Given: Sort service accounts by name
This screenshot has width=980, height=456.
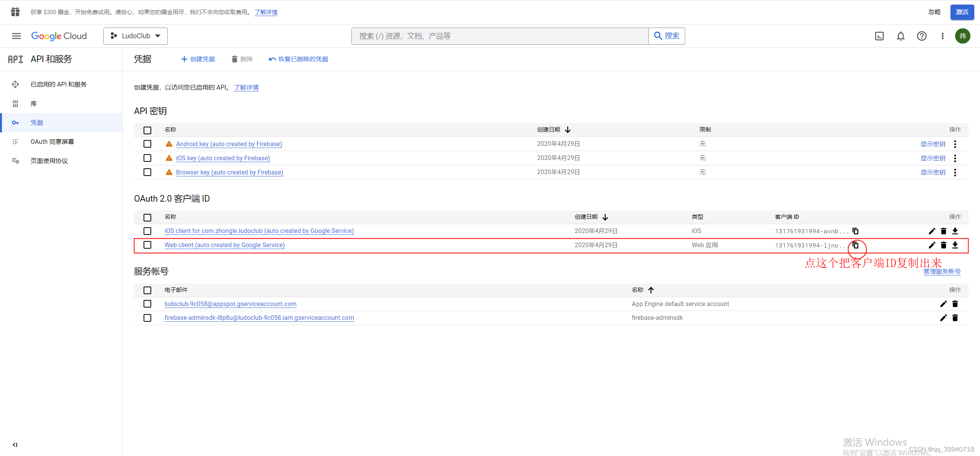Looking at the screenshot, I should [x=643, y=290].
